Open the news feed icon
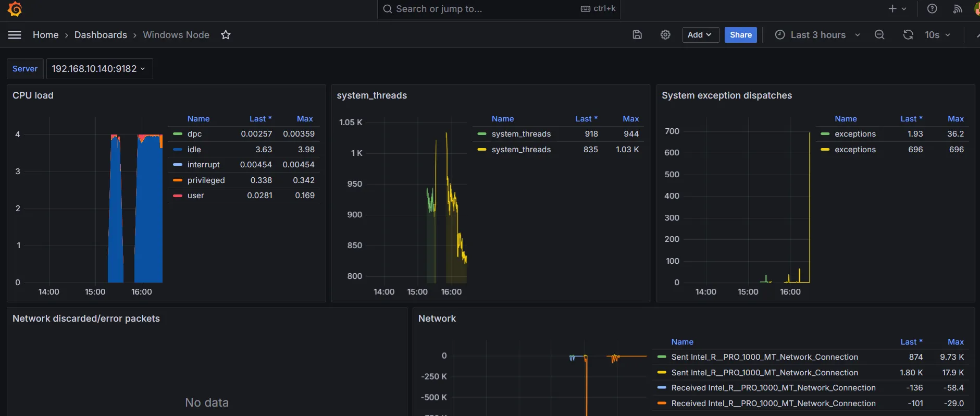980x416 pixels. pos(958,9)
